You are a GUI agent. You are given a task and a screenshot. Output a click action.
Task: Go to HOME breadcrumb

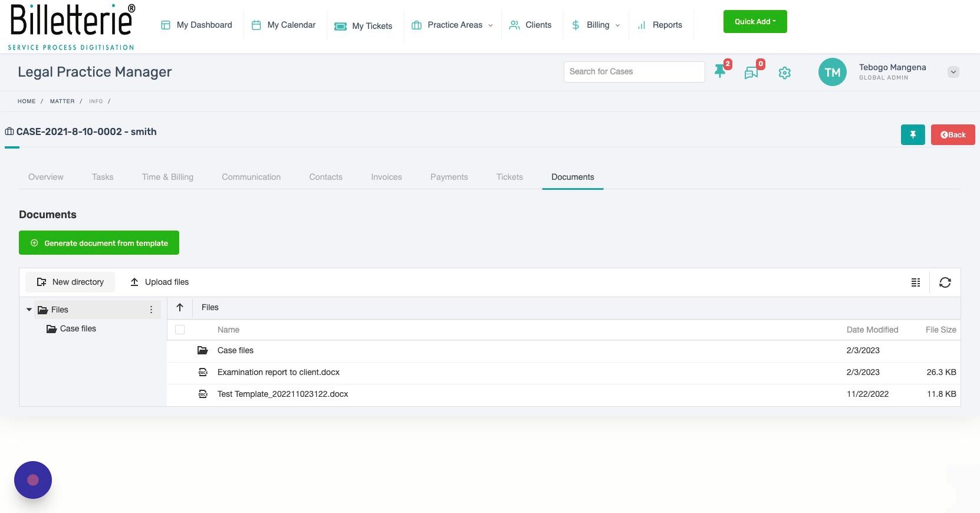pos(27,101)
